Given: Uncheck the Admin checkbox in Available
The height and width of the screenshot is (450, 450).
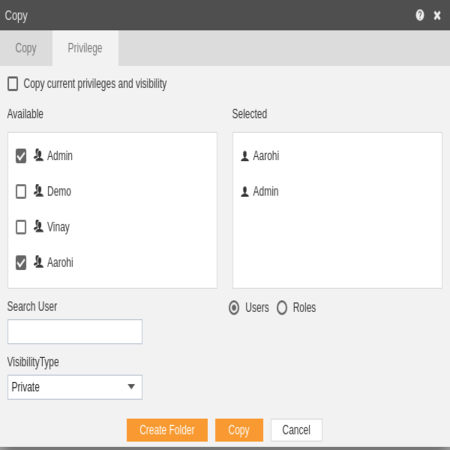Looking at the screenshot, I should [x=21, y=156].
